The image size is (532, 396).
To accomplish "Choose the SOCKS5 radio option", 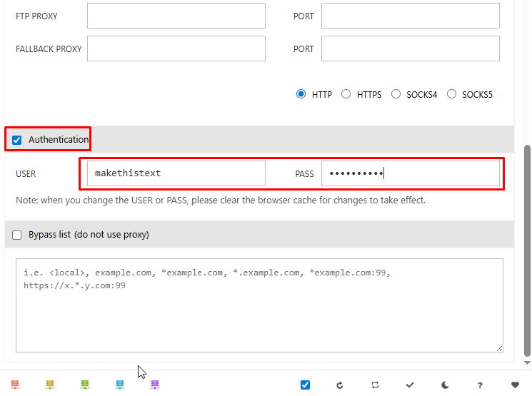I will coord(451,94).
